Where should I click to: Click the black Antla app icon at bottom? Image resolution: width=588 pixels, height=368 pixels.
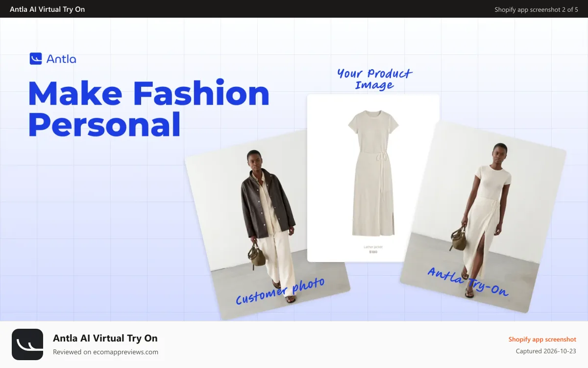tap(27, 344)
